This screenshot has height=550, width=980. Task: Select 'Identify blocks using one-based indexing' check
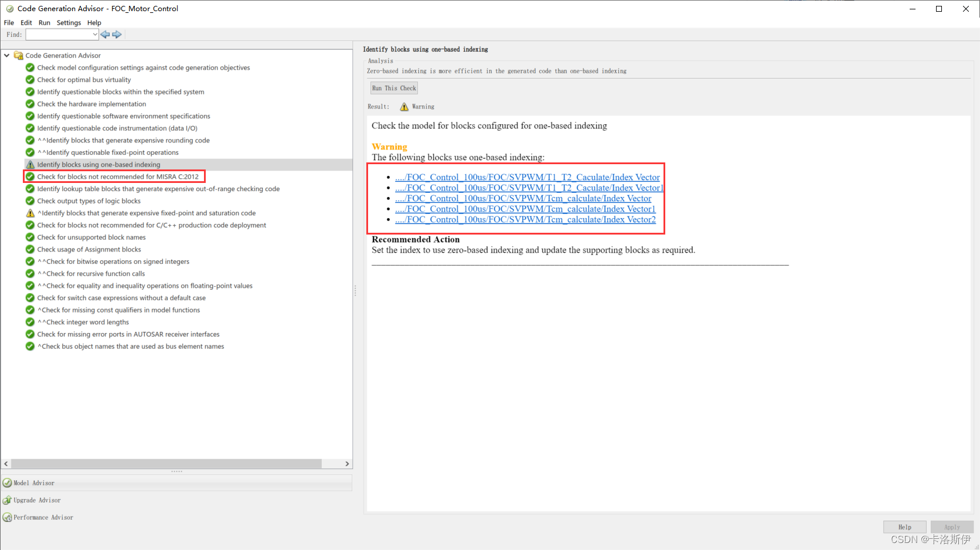tap(98, 165)
